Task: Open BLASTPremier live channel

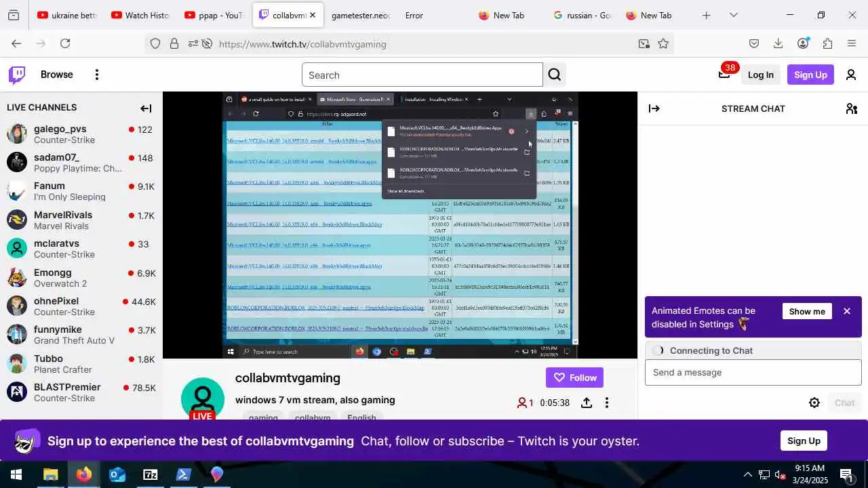Action: [x=81, y=392]
